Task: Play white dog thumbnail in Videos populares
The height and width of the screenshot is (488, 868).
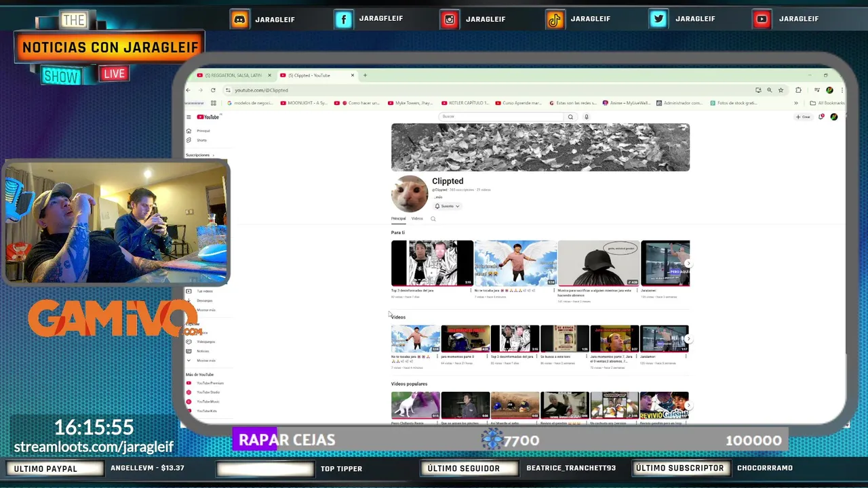Action: pyautogui.click(x=416, y=405)
